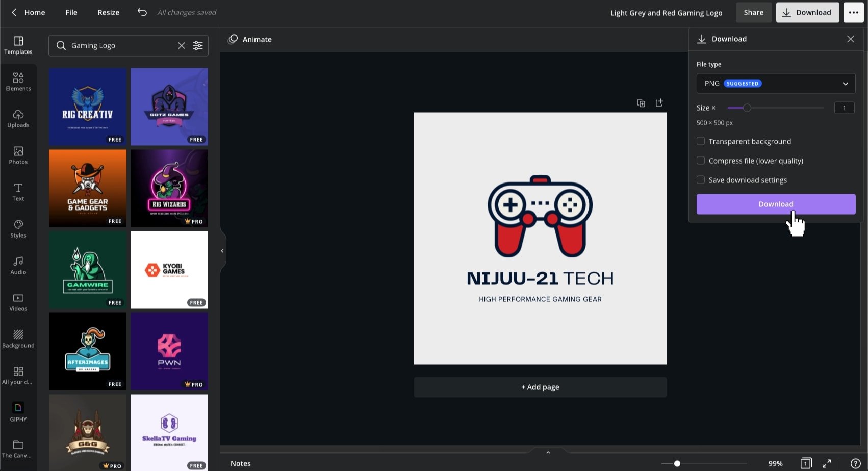This screenshot has width=868, height=471.
Task: Select the Text sidebar icon
Action: point(18,192)
